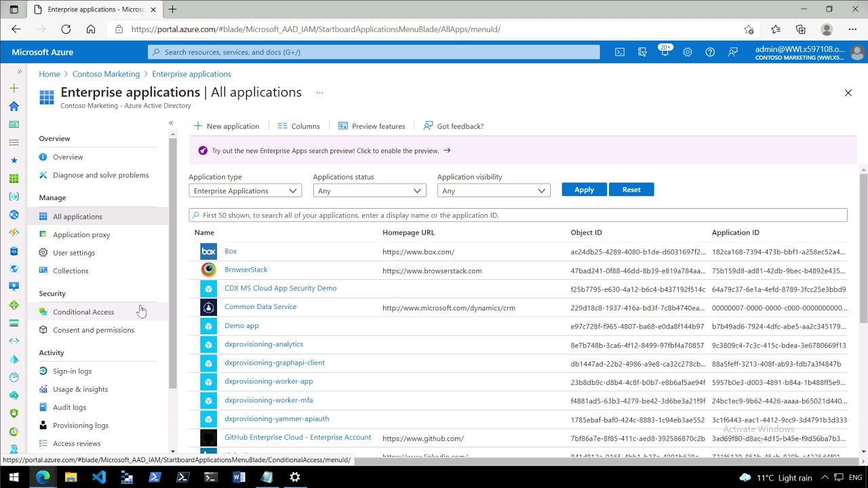Open Edge settings and more menu
The height and width of the screenshot is (488, 868).
tap(852, 29)
